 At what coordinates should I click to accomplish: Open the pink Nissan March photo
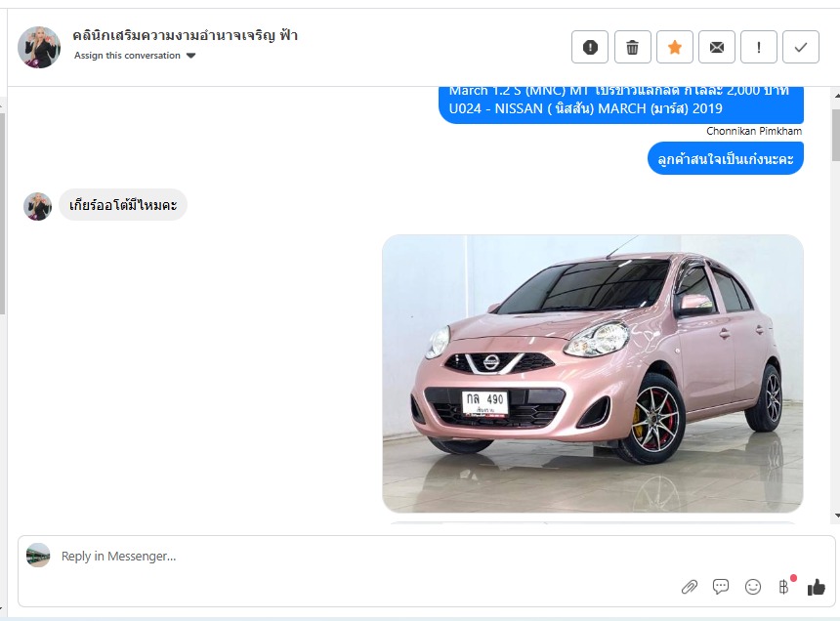coord(593,374)
